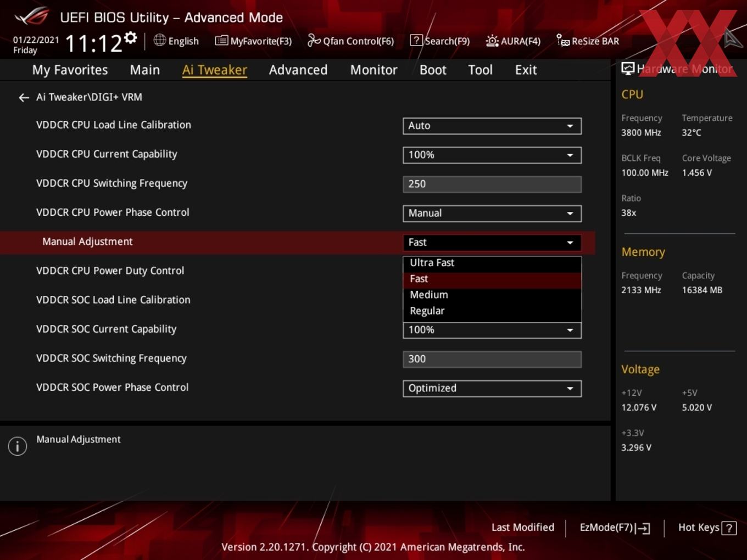Click the 1.456 V core voltage value
This screenshot has height=560, width=747.
(x=697, y=172)
